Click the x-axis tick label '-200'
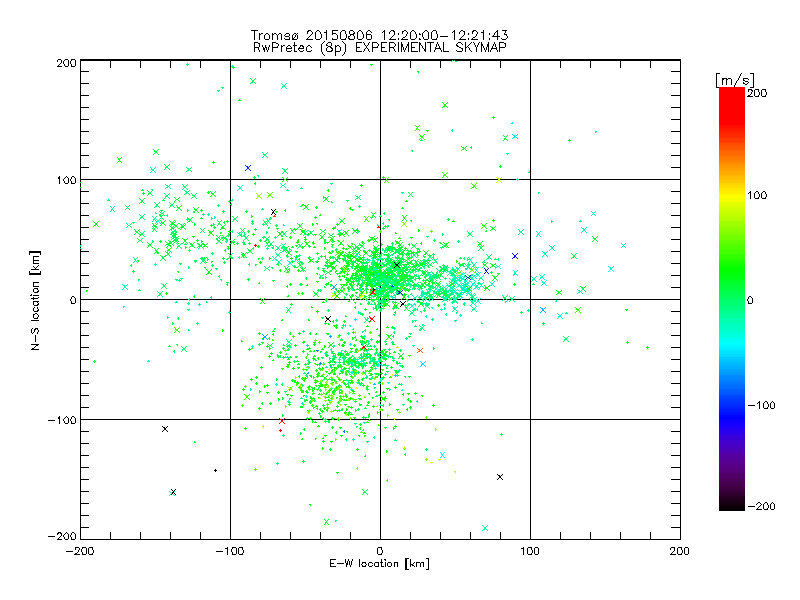The height and width of the screenshot is (600, 800). [80, 551]
